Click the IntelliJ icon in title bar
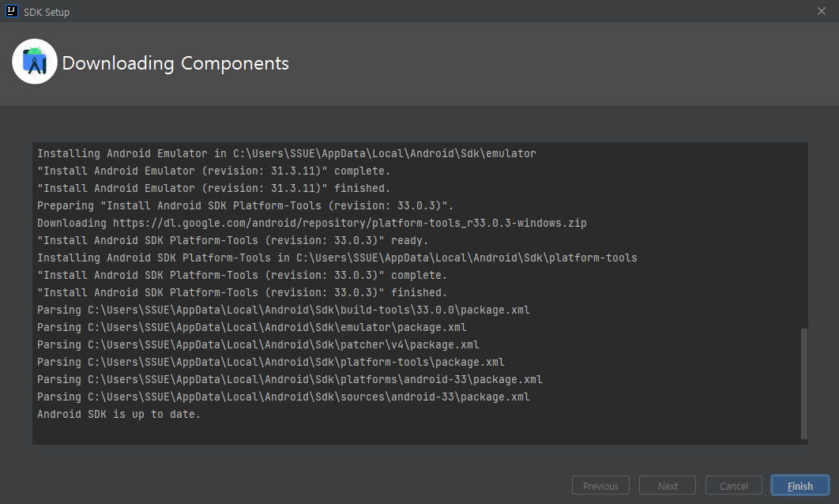Screen dimensions: 839x504 [x=11, y=11]
